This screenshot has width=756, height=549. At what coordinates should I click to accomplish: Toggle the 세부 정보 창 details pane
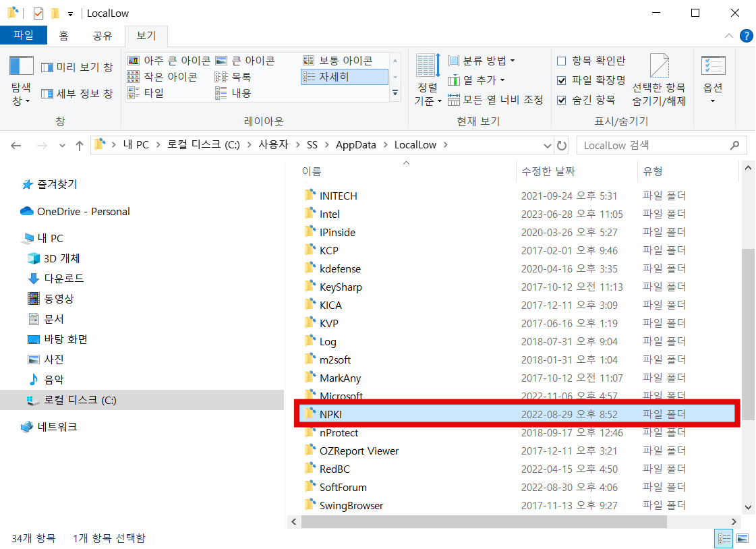coord(77,94)
